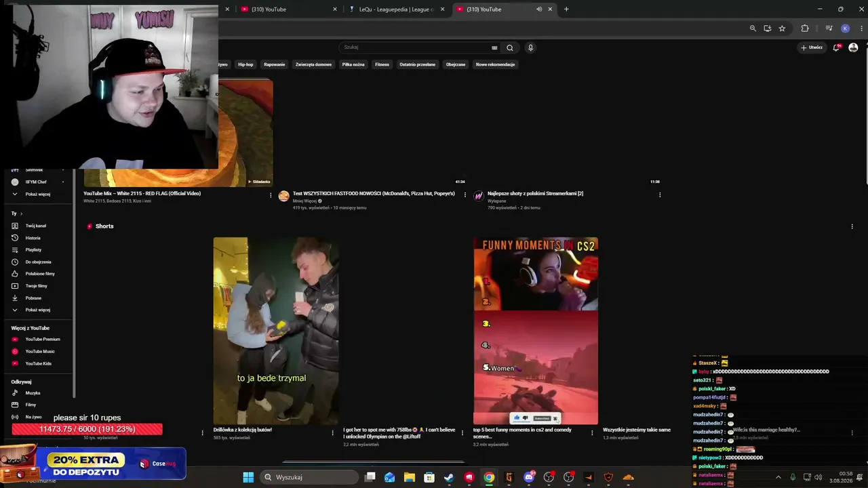Start voice search with the microphone
This screenshot has height=488, width=868.
coord(530,47)
